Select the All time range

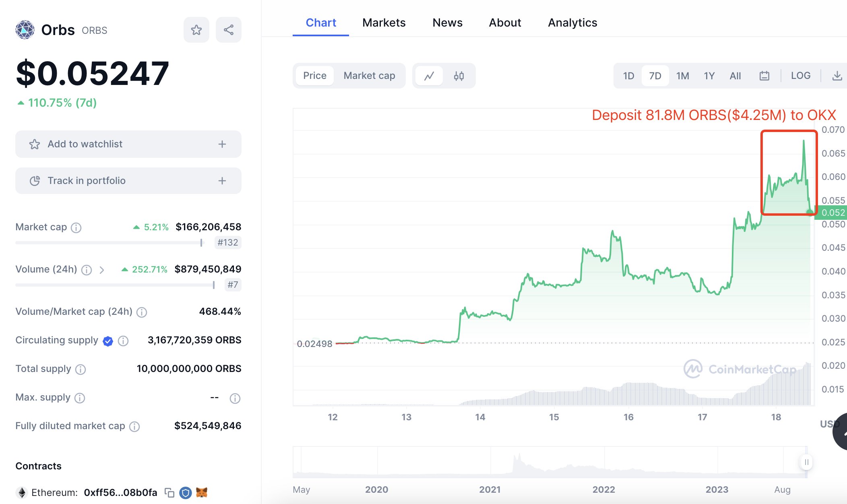point(735,76)
